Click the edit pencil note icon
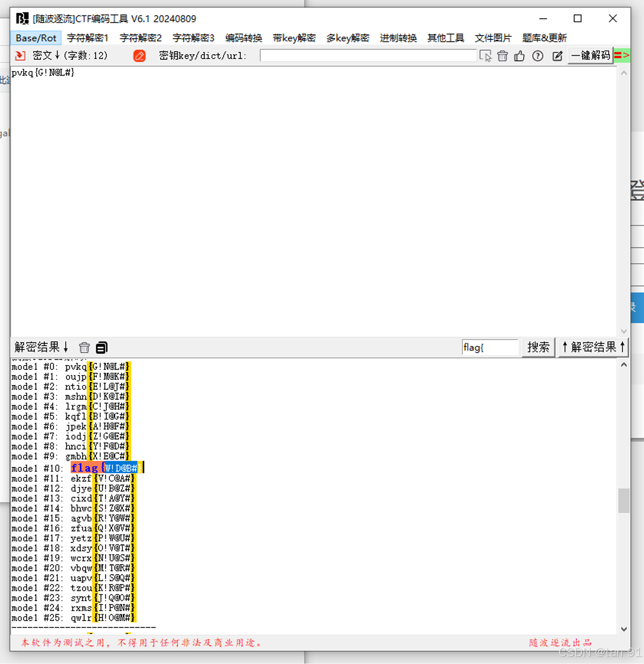This screenshot has width=644, height=664. coord(557,56)
